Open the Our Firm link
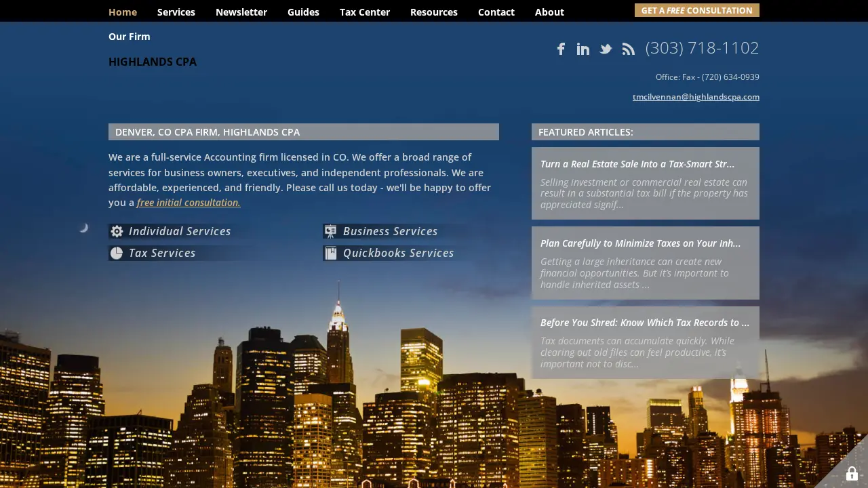The image size is (868, 488). [x=130, y=37]
